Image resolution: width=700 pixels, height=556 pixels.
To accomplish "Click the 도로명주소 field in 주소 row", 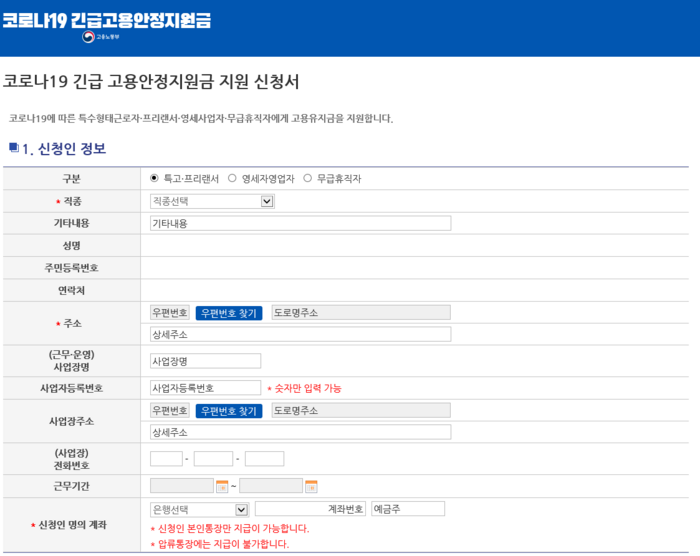I will [361, 313].
